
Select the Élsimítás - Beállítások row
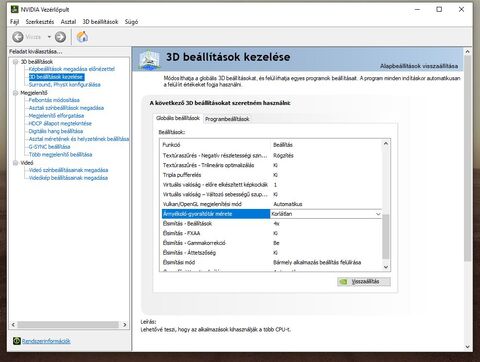pyautogui.click(x=271, y=224)
